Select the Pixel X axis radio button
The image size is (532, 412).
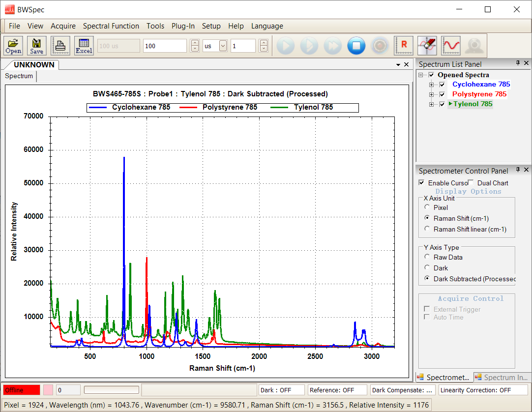427,207
